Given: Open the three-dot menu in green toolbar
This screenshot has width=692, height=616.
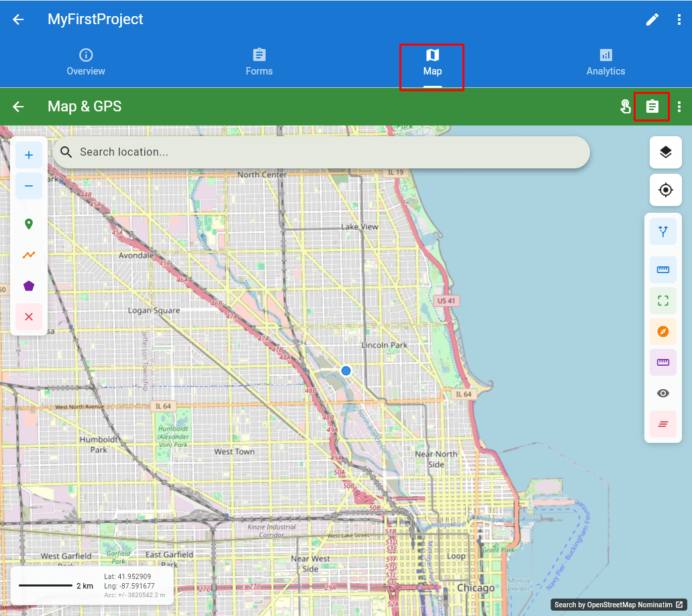Looking at the screenshot, I should pyautogui.click(x=679, y=106).
